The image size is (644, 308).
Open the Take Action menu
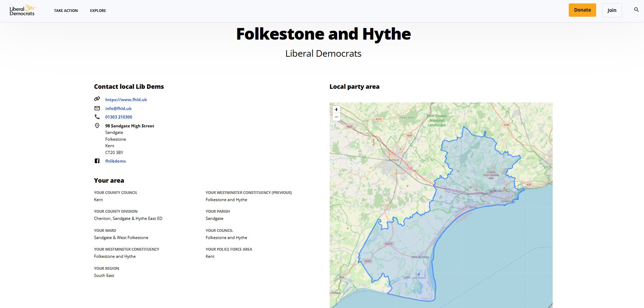point(66,11)
